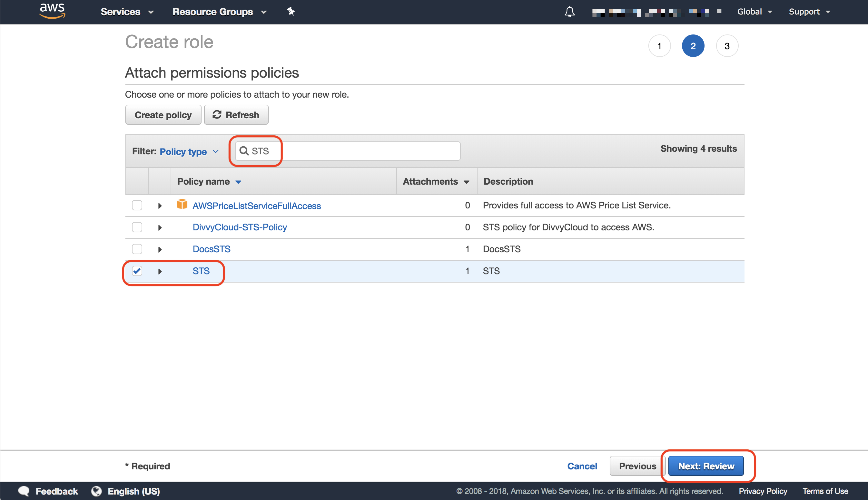This screenshot has width=868, height=500.
Task: Click the orange box icon beside AWSPriceListServiceFullAccess
Action: click(182, 204)
